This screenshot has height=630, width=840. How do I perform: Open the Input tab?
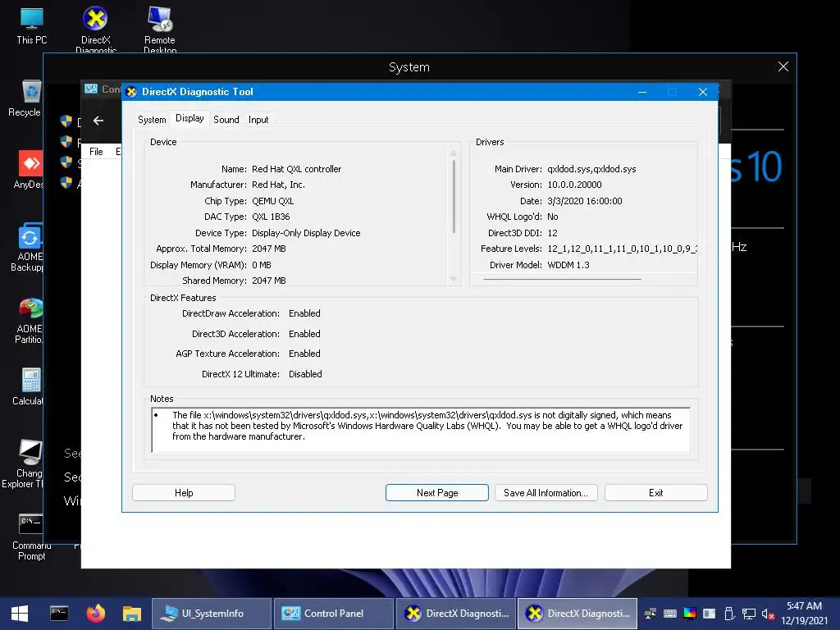pyautogui.click(x=258, y=120)
